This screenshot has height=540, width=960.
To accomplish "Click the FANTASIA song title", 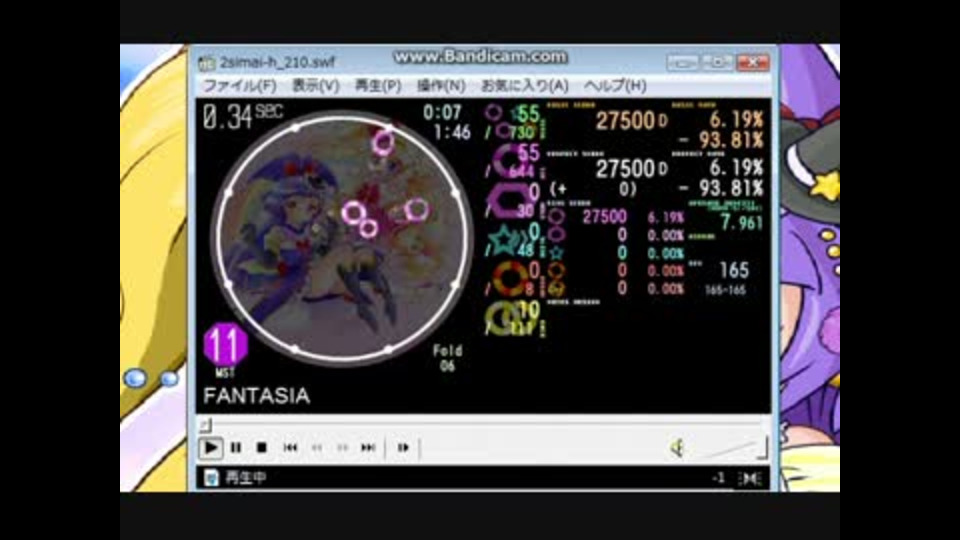I will [x=257, y=396].
